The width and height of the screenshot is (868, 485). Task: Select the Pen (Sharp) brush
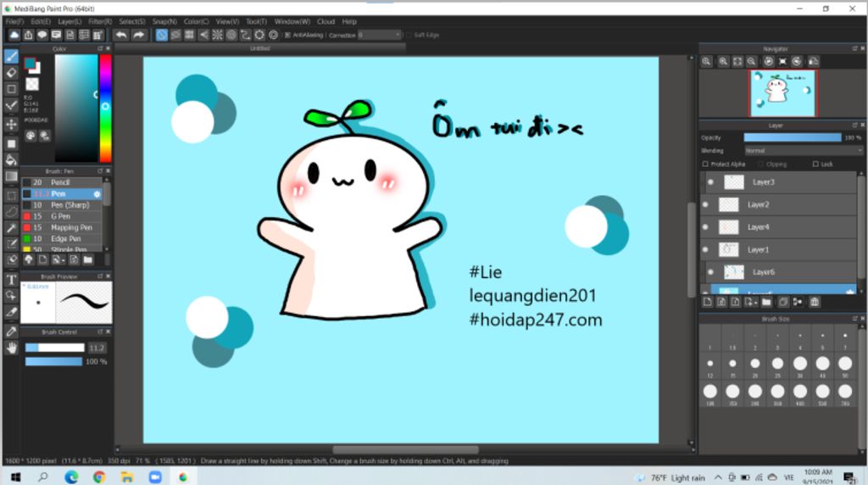[x=62, y=205]
